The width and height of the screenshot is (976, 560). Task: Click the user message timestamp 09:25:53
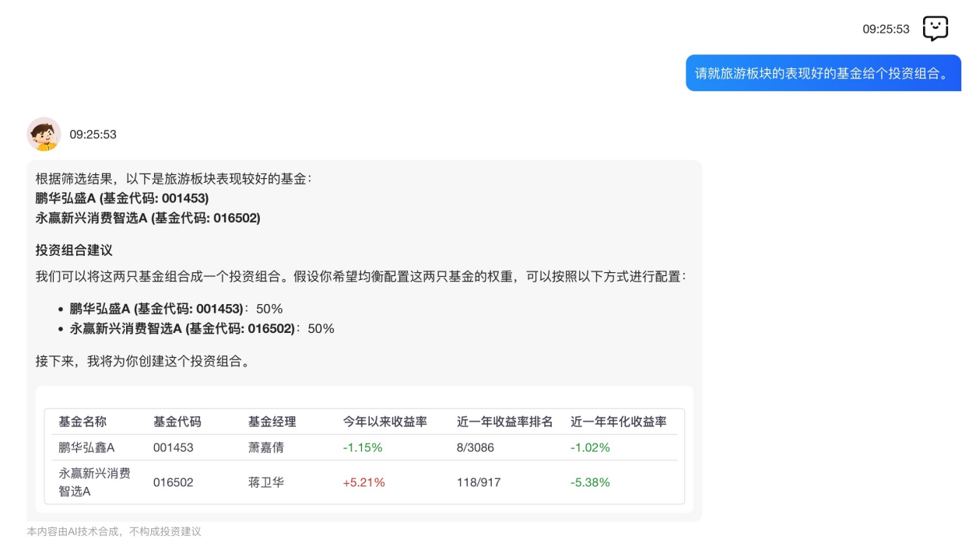point(886,30)
